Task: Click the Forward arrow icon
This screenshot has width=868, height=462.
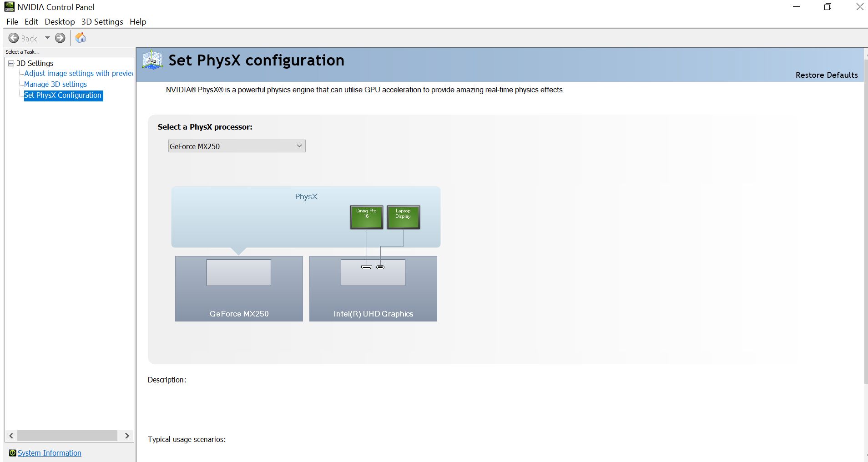Action: (60, 38)
